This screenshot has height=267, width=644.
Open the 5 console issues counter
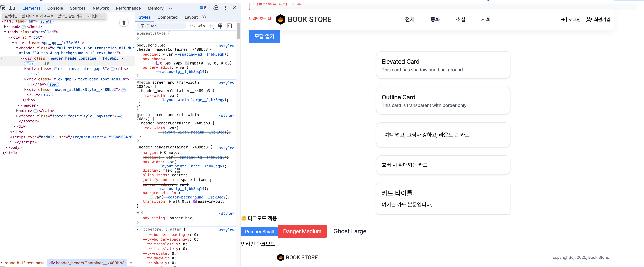[203, 8]
